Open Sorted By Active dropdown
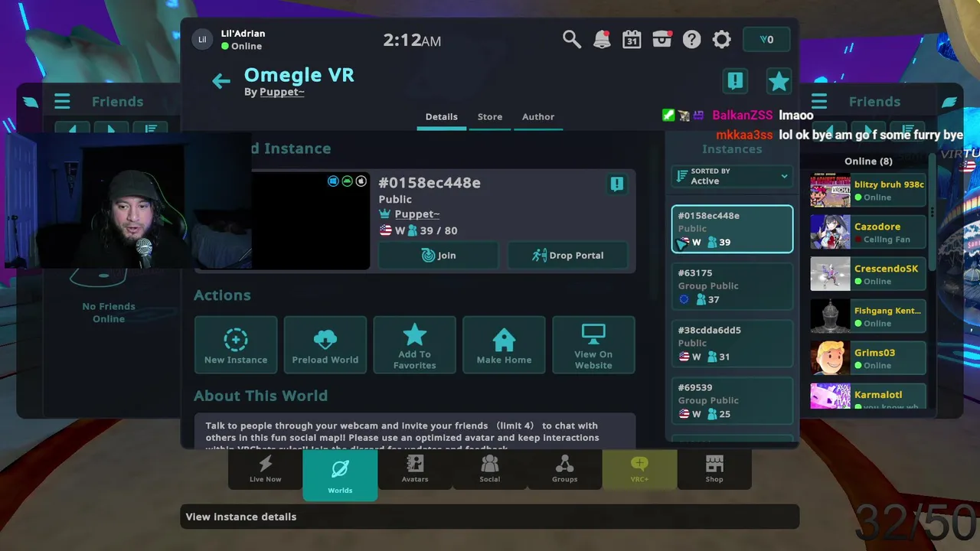The image size is (980, 551). pyautogui.click(x=732, y=177)
